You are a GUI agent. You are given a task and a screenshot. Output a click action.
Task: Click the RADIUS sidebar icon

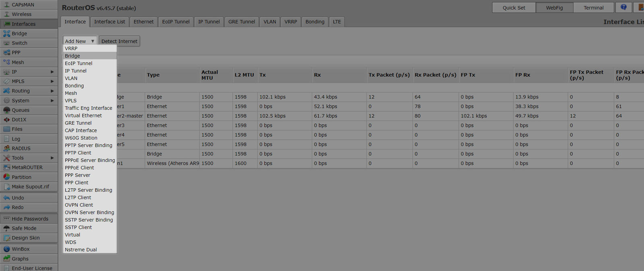pos(6,148)
